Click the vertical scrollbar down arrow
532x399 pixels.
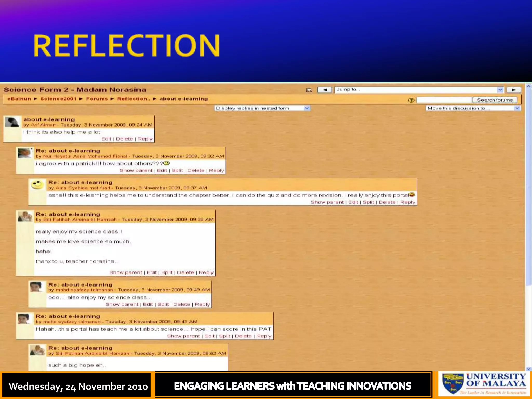pyautogui.click(x=528, y=369)
